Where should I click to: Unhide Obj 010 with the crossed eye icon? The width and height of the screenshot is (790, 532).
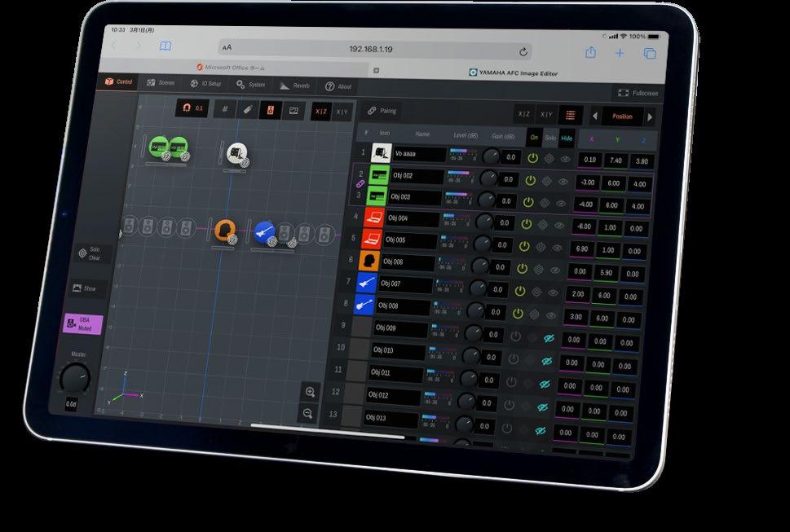[x=547, y=362]
